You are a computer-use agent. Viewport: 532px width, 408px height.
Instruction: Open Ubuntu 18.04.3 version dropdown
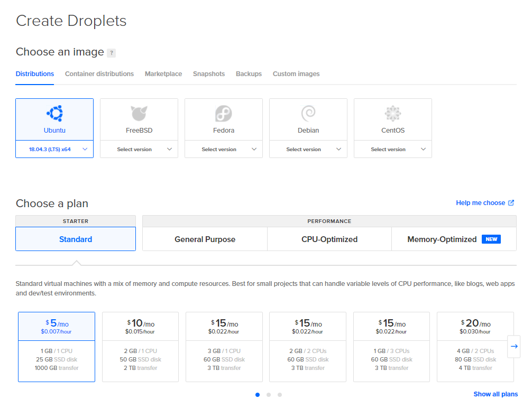54,150
